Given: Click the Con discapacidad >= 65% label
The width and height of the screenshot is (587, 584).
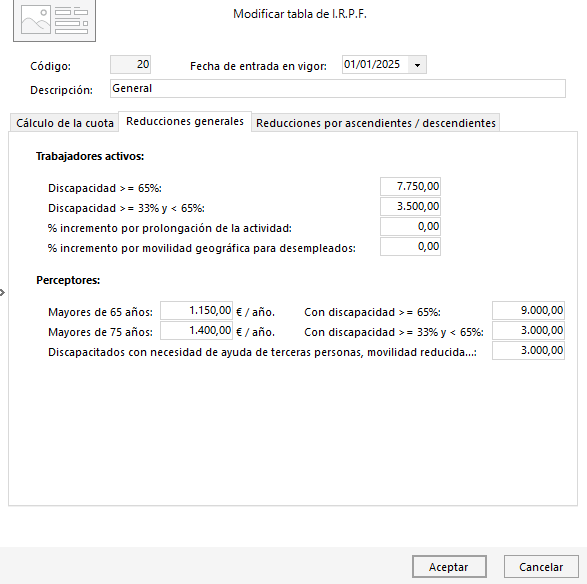Looking at the screenshot, I should click(x=372, y=312).
